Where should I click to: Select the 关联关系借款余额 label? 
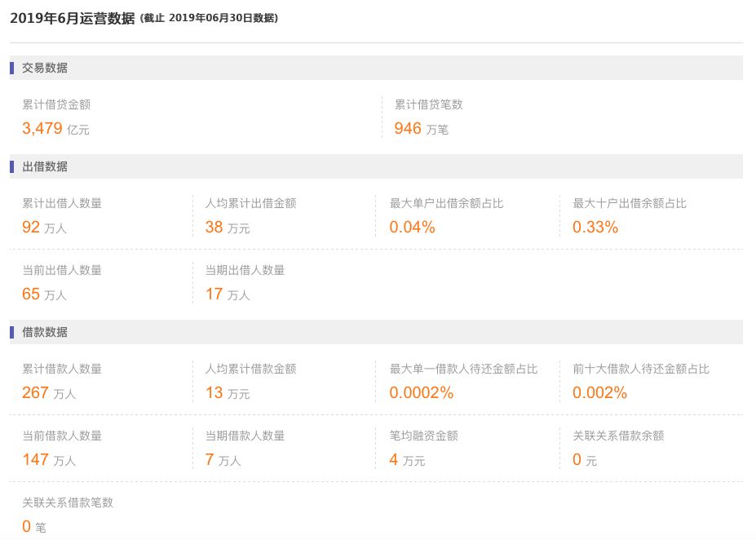pyautogui.click(x=618, y=436)
